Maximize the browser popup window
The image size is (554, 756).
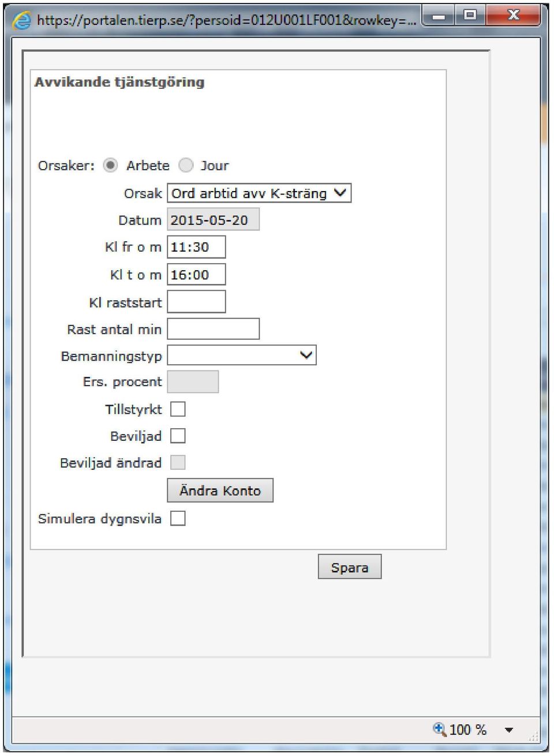[470, 16]
